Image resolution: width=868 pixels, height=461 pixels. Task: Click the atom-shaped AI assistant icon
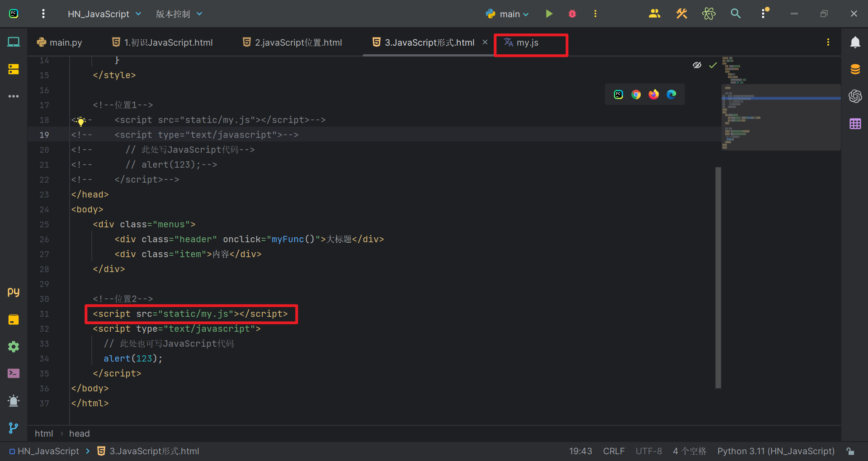tap(708, 14)
